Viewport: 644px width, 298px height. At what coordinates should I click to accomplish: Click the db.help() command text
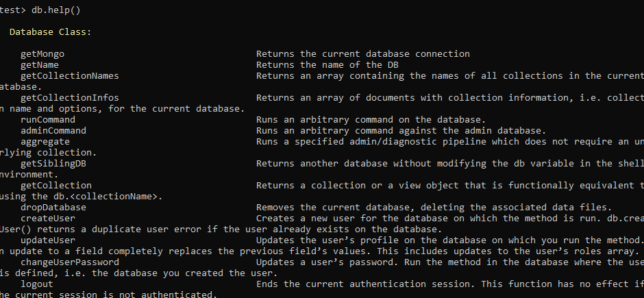click(x=56, y=10)
